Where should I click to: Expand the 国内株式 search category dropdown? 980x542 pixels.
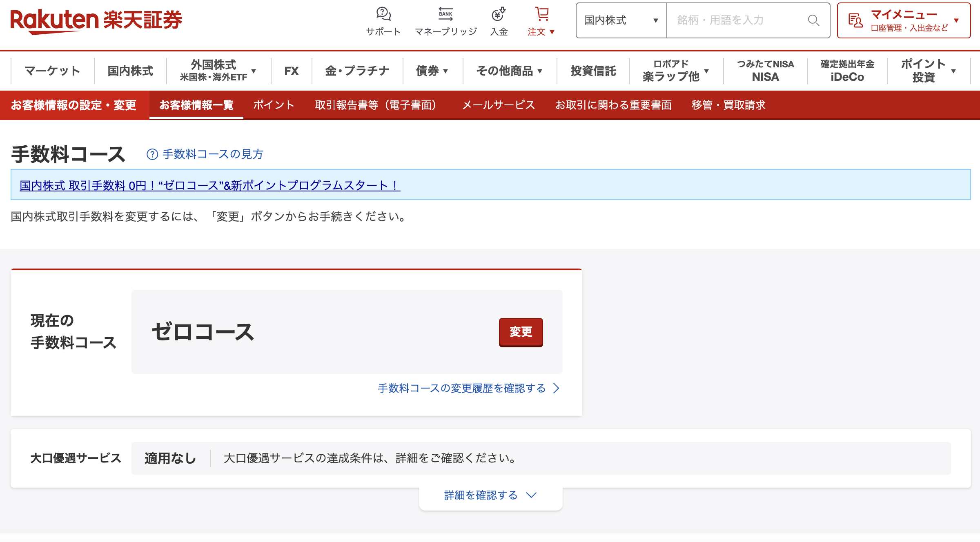(621, 20)
